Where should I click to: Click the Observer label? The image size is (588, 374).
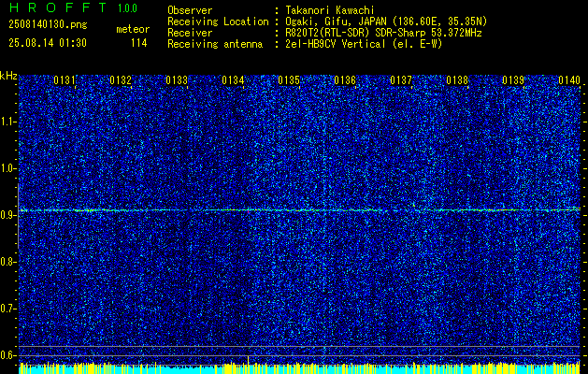(x=190, y=10)
